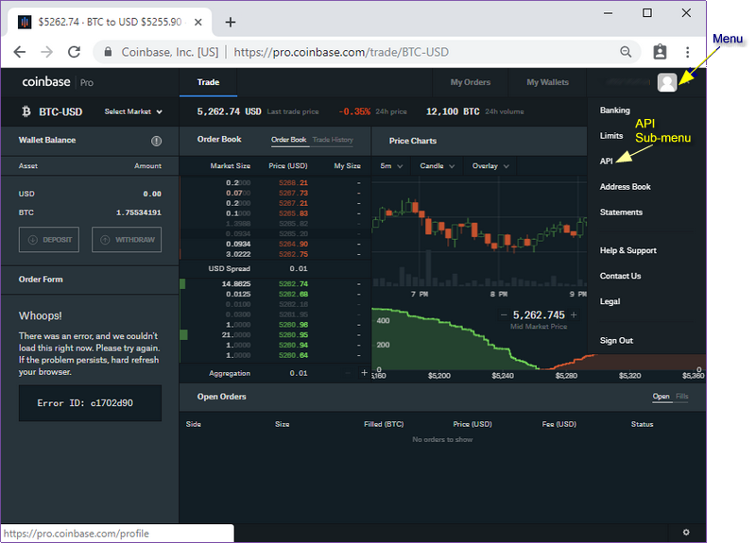Screen dimensions: 756x543
Task: Select Banking from the profile menu
Action: click(615, 110)
